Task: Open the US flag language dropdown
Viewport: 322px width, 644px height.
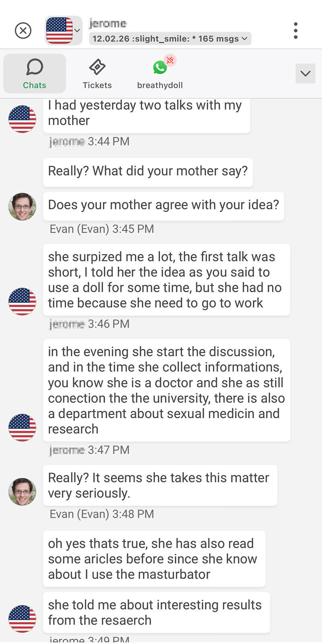Action: tap(64, 31)
